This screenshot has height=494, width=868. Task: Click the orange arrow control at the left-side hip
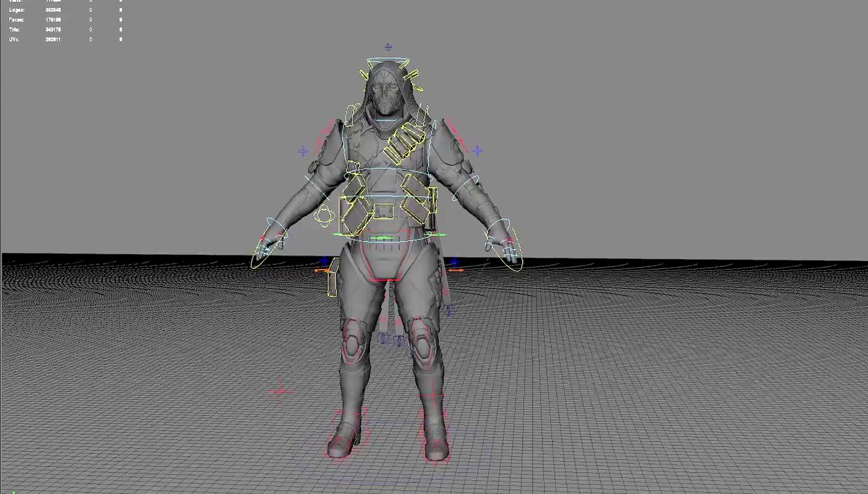click(x=320, y=270)
